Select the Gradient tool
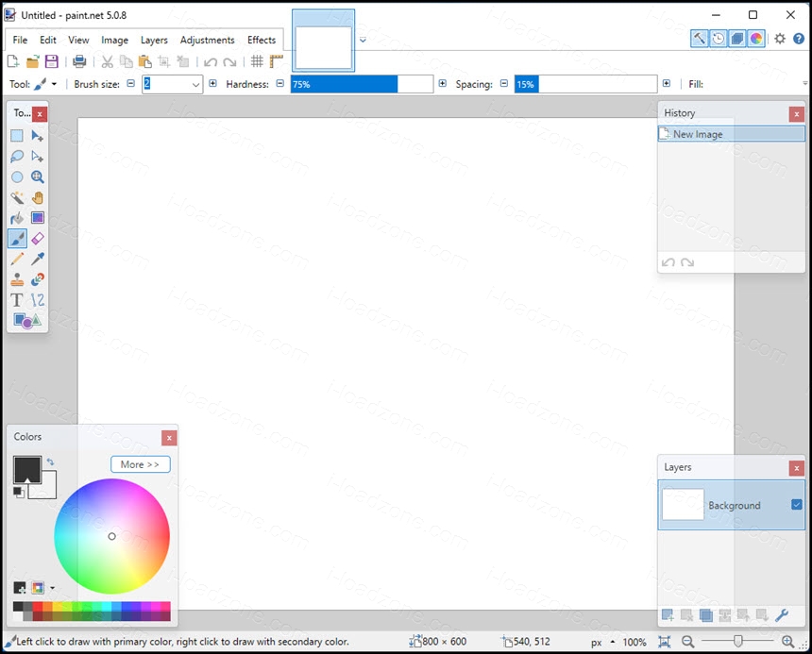The height and width of the screenshot is (654, 812). [x=37, y=218]
